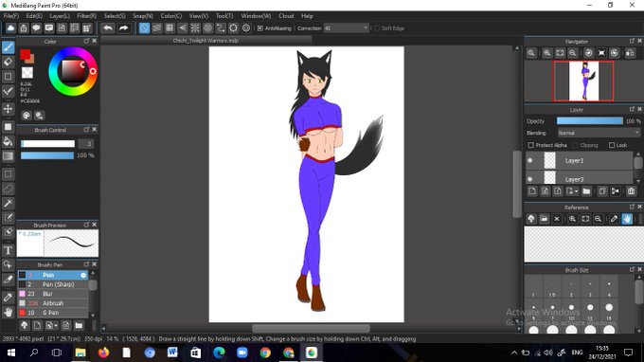Zoom in using the Navigator panel

point(547,53)
